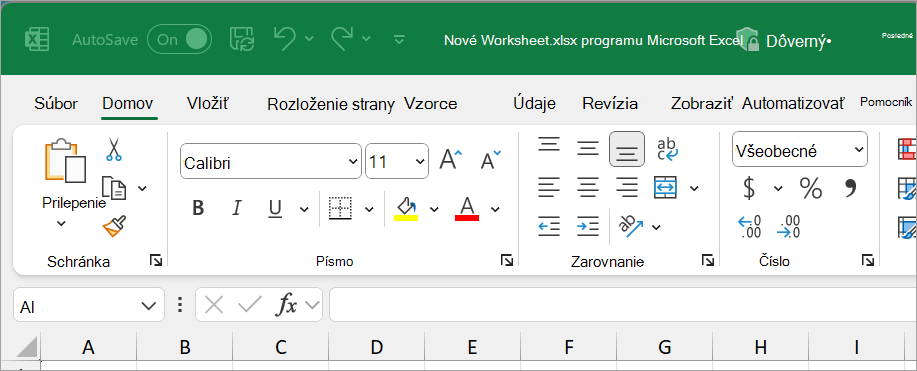917x371 pixels.
Task: Click the Increase Indent icon
Action: (588, 226)
